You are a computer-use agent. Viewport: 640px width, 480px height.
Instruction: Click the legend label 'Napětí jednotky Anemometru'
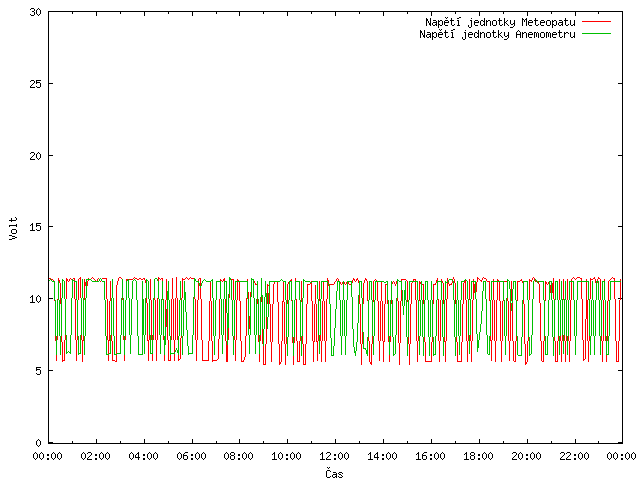[x=497, y=34]
